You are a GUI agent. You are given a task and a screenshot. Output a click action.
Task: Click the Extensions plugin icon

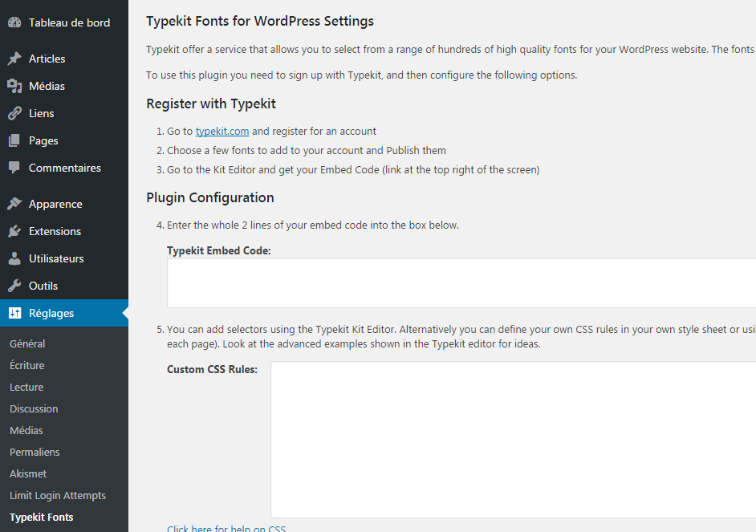[x=14, y=231]
